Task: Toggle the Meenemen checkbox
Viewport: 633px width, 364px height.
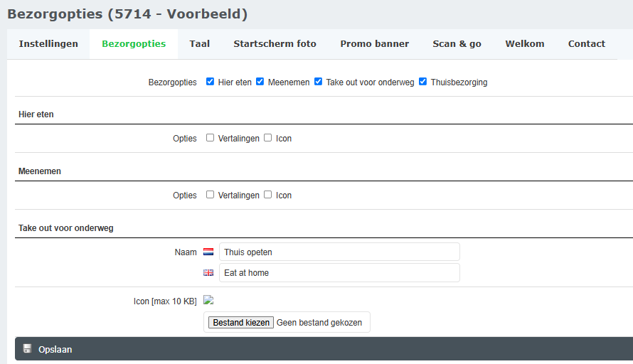Action: coord(260,82)
